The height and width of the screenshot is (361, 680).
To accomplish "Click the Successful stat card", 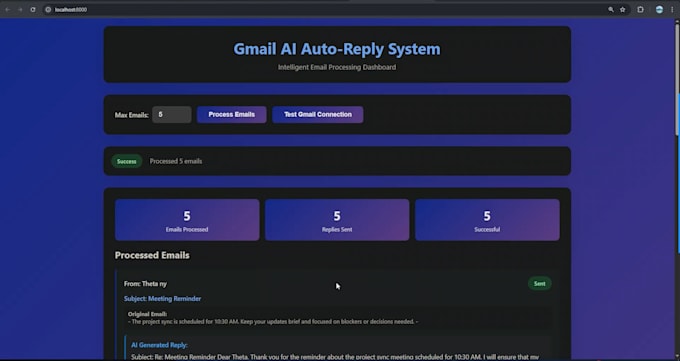I will point(487,220).
